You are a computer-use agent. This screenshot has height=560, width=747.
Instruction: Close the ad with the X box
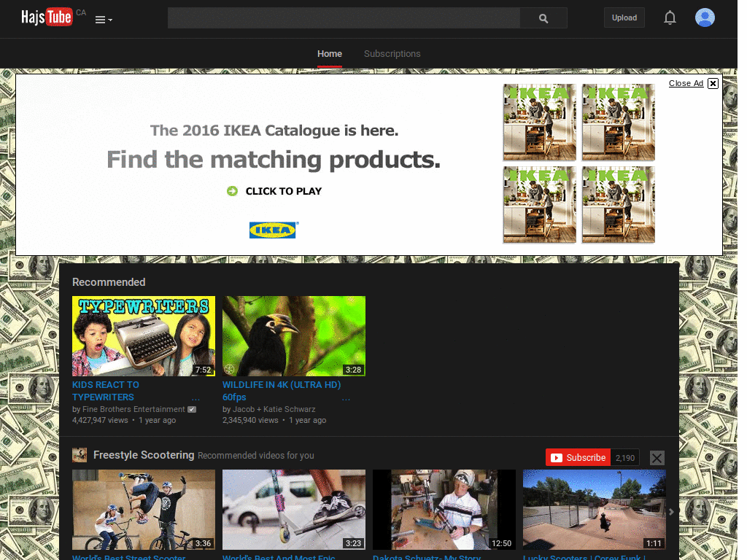(713, 83)
